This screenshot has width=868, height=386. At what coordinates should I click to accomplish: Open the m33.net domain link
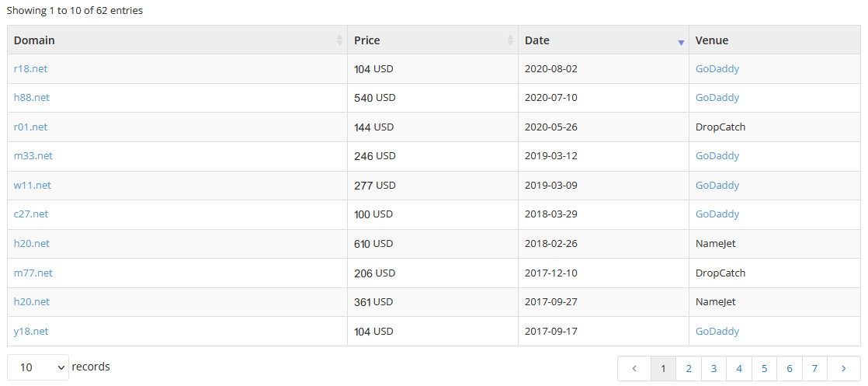33,156
